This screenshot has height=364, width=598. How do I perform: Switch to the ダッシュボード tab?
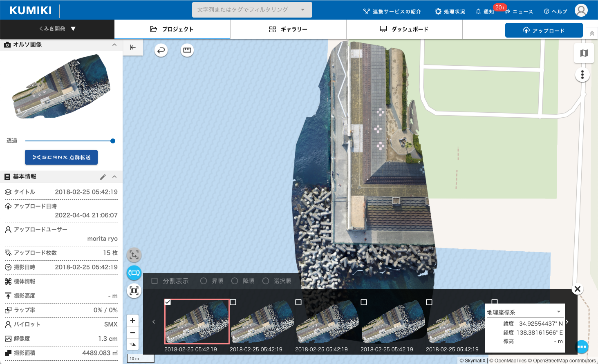tap(404, 29)
